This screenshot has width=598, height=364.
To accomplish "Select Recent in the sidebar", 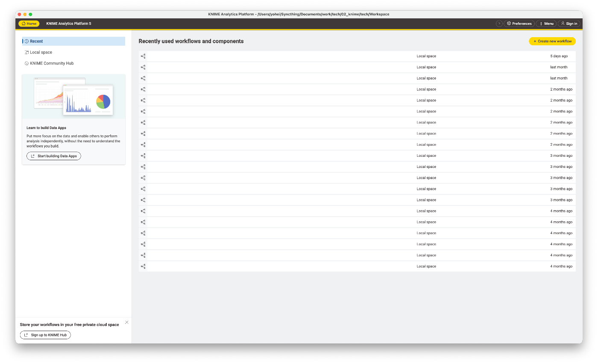I will click(73, 41).
